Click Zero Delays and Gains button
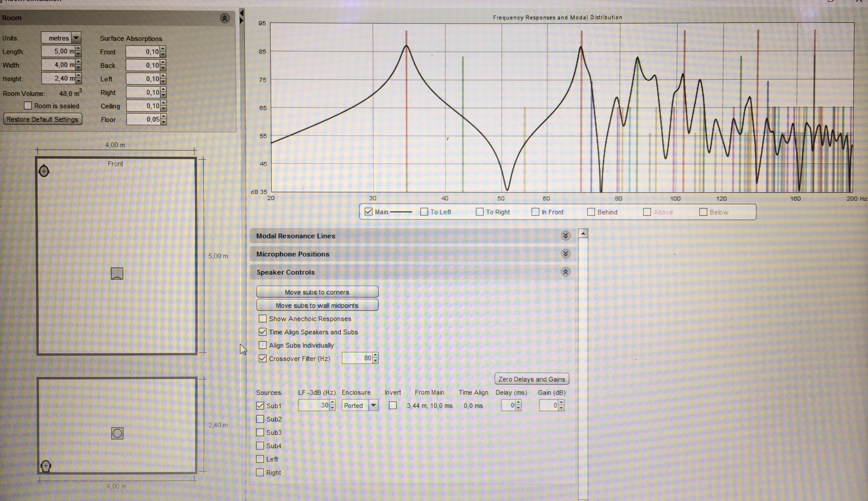 tap(532, 379)
